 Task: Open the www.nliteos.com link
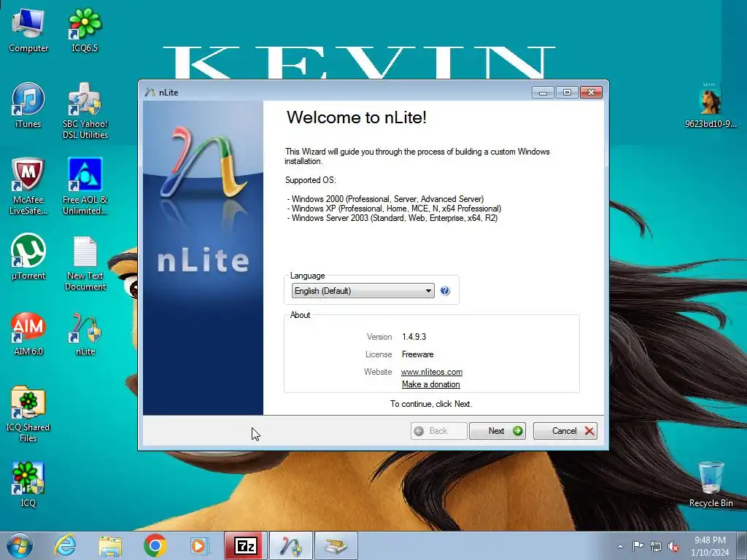(x=432, y=372)
